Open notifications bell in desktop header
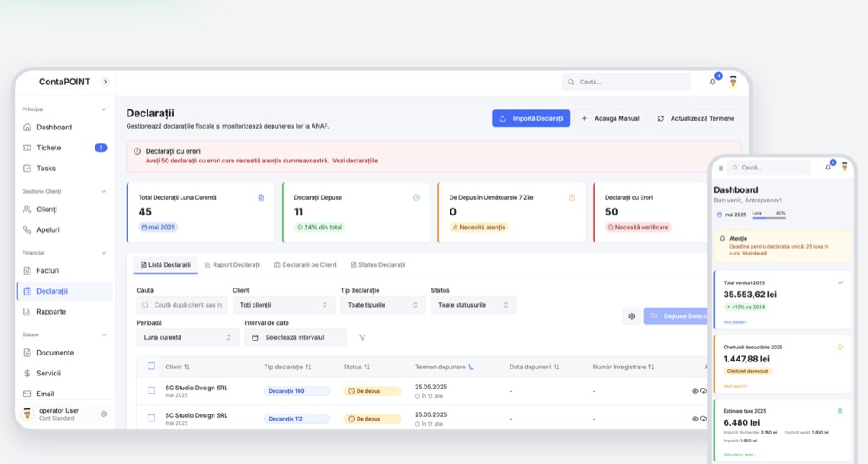 [713, 82]
